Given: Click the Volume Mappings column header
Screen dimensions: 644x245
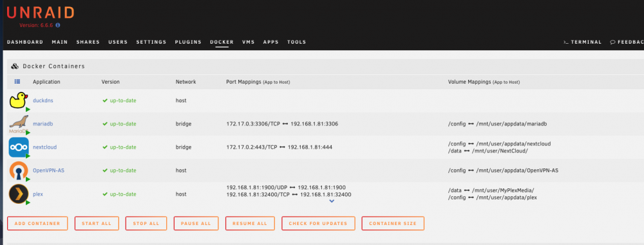Looking at the screenshot, I should (x=484, y=82).
